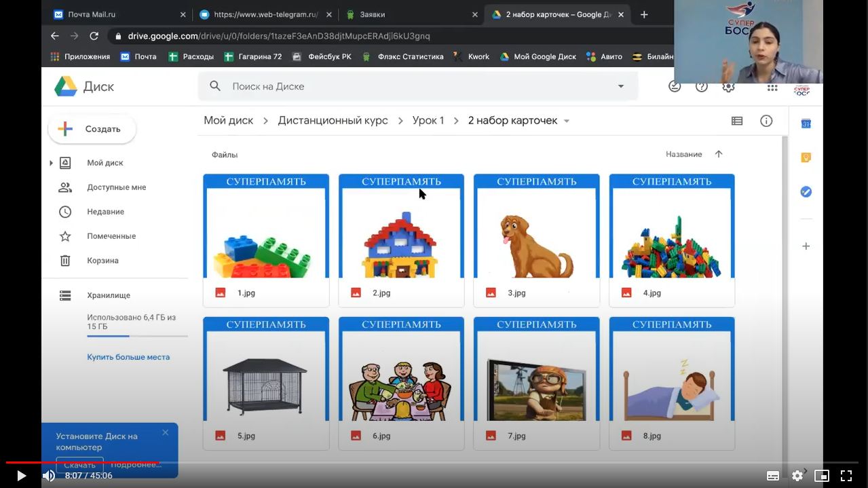Open a new browser tab with plus
Screen dimensions: 868x488
coord(644,14)
